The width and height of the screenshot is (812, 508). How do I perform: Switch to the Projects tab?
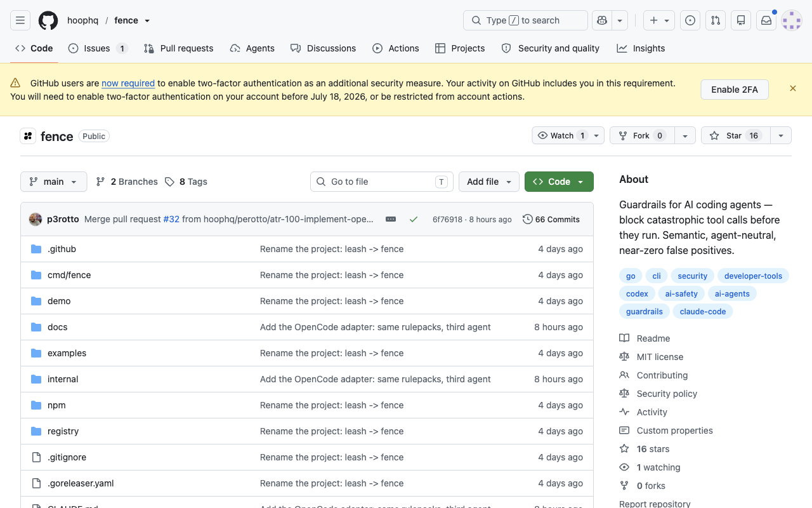coord(460,48)
